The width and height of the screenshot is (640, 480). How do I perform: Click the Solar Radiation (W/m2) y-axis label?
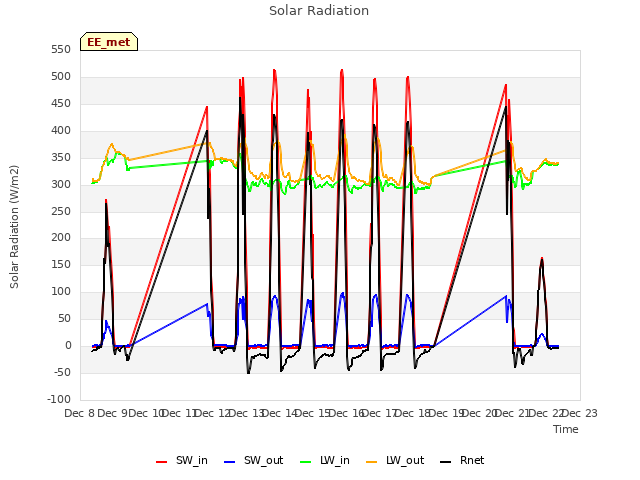coord(14,227)
